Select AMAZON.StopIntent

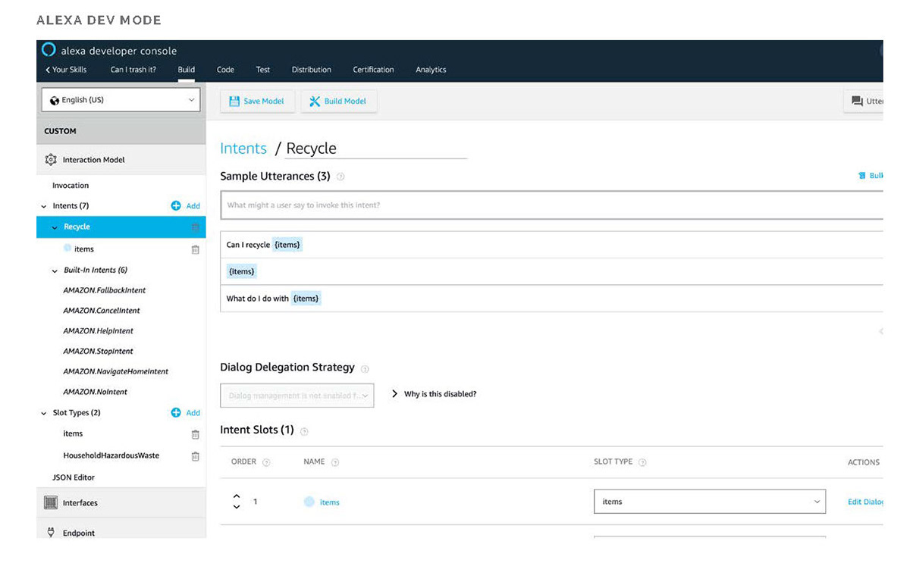point(99,352)
